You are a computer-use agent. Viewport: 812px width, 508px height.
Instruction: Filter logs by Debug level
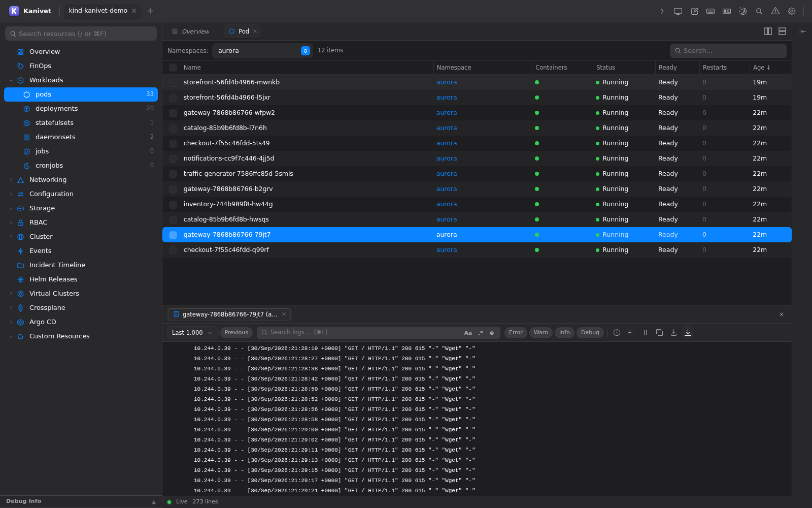(590, 333)
